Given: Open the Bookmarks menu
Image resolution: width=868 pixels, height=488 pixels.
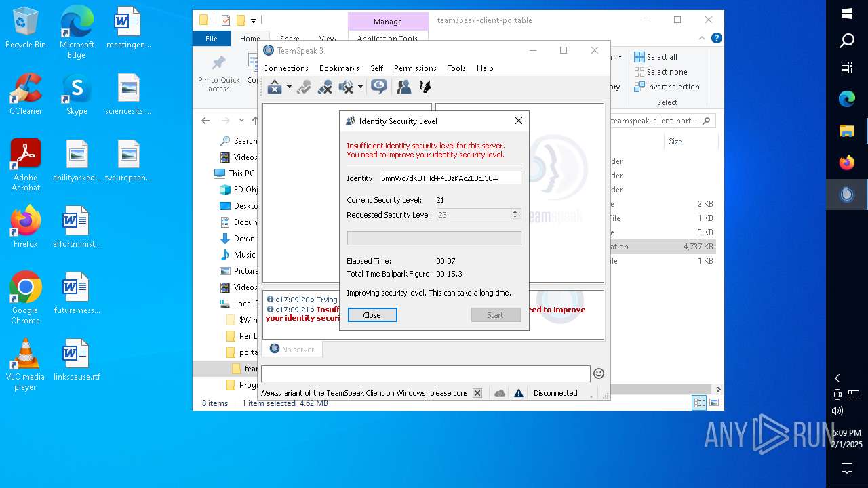Looking at the screenshot, I should point(339,68).
